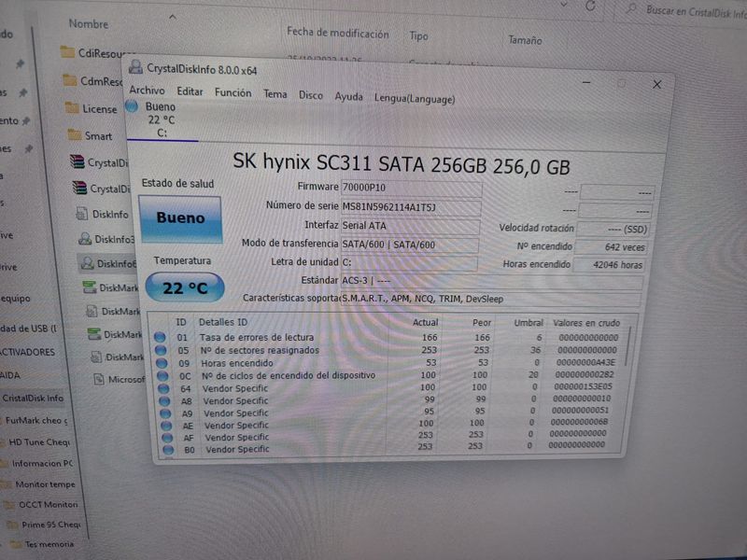Screen dimensions: 747x560
Task: Click the Actual column header
Action: [426, 322]
